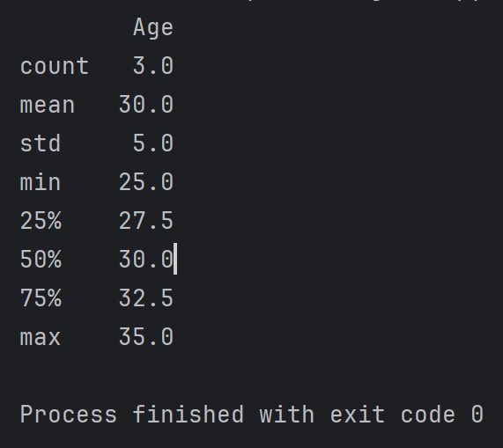Click the word Process in exit message
The image size is (503, 448).
pos(69,415)
